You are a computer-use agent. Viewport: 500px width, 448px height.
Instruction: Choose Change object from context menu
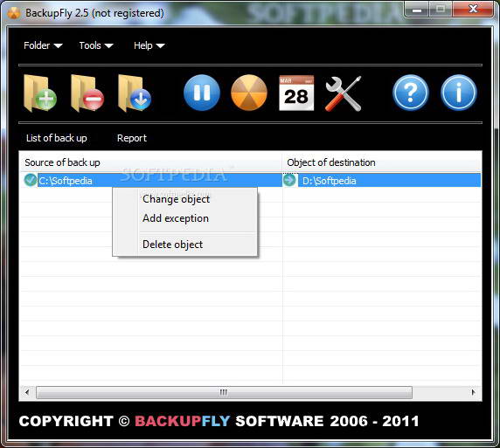(x=176, y=199)
